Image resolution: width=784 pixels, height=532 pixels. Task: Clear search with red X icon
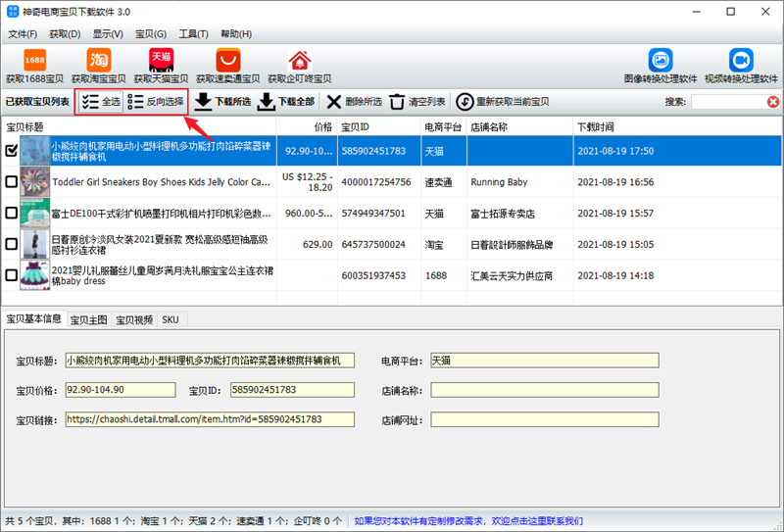[773, 102]
